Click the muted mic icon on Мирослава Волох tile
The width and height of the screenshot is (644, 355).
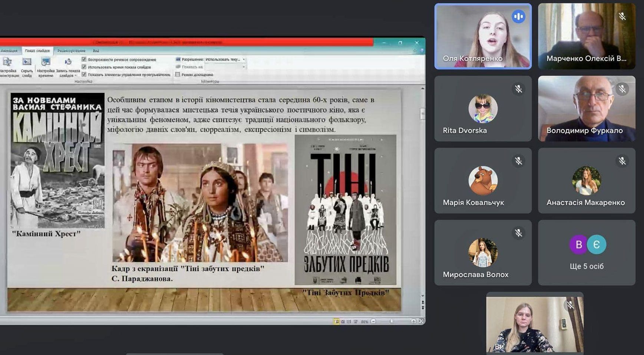(518, 233)
